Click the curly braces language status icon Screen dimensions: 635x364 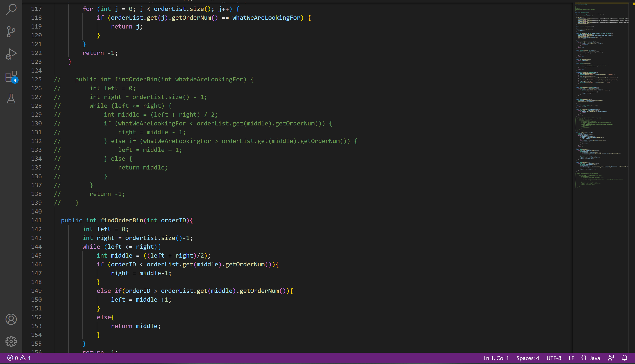[584, 358]
